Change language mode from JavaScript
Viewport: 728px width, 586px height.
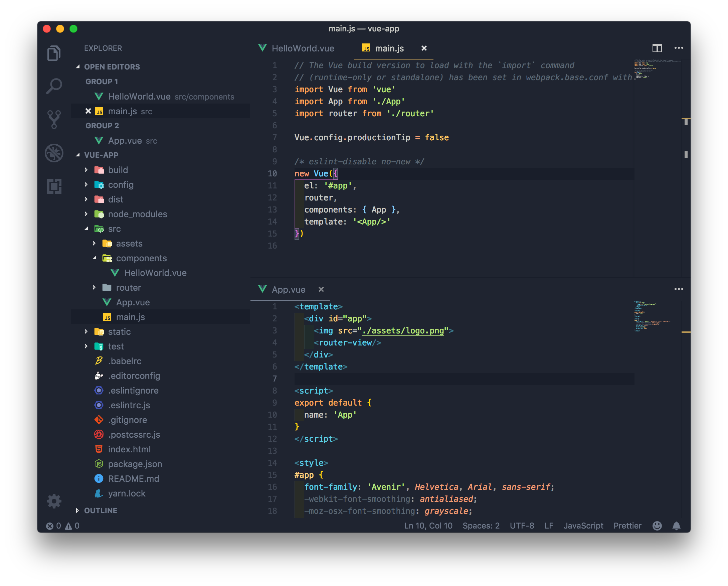[583, 526]
